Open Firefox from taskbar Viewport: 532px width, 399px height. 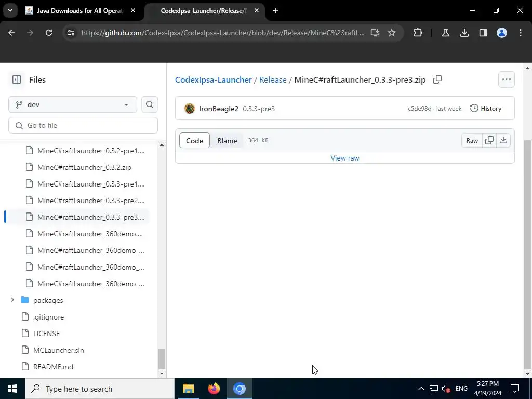(214, 389)
